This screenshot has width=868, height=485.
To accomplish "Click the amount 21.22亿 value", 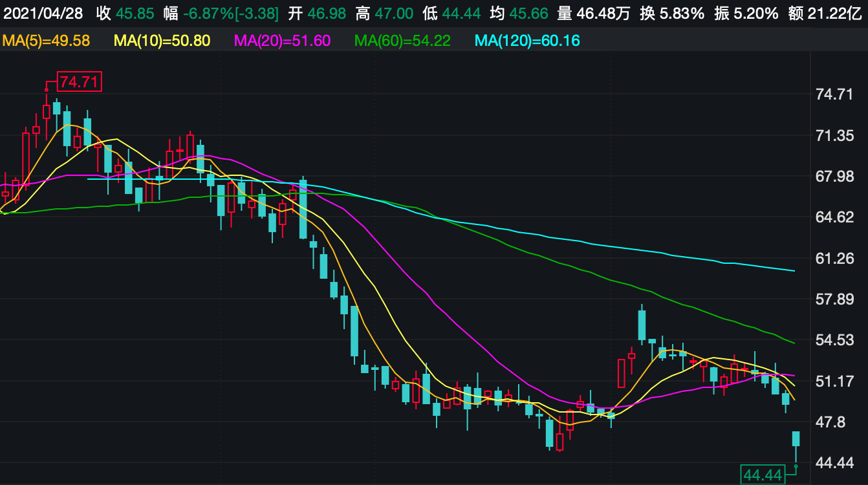I will point(834,13).
